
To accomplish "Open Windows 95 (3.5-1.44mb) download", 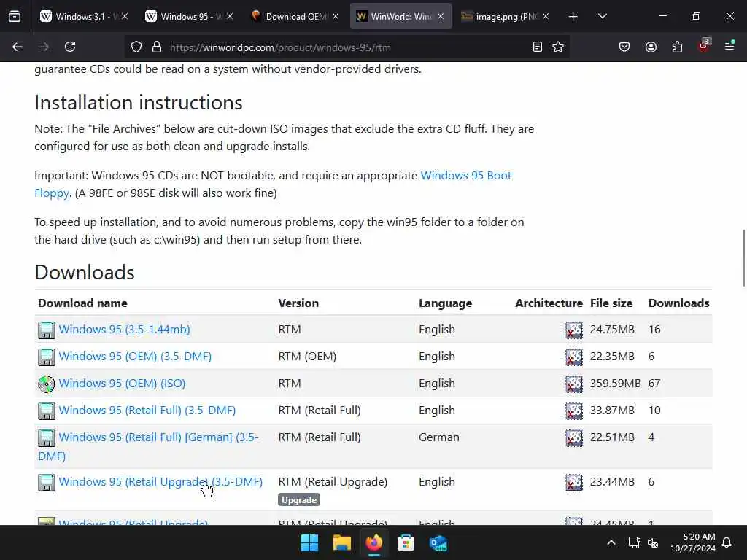I will [x=124, y=329].
